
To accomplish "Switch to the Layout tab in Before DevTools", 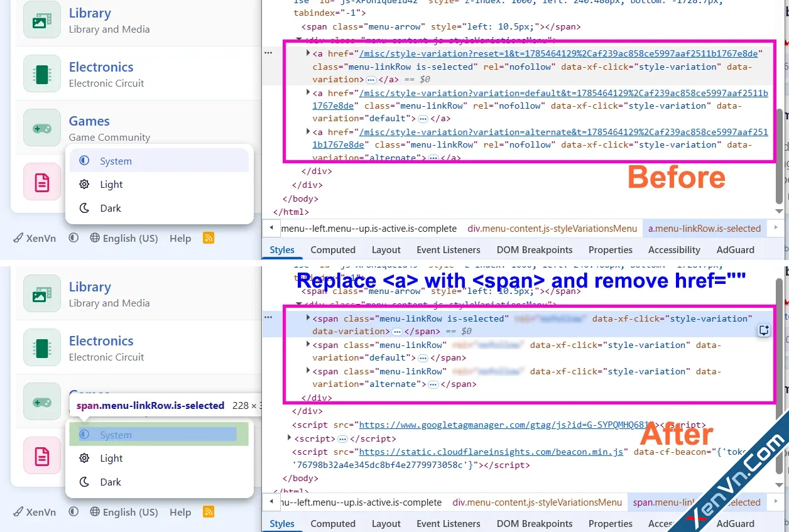I will tap(386, 249).
